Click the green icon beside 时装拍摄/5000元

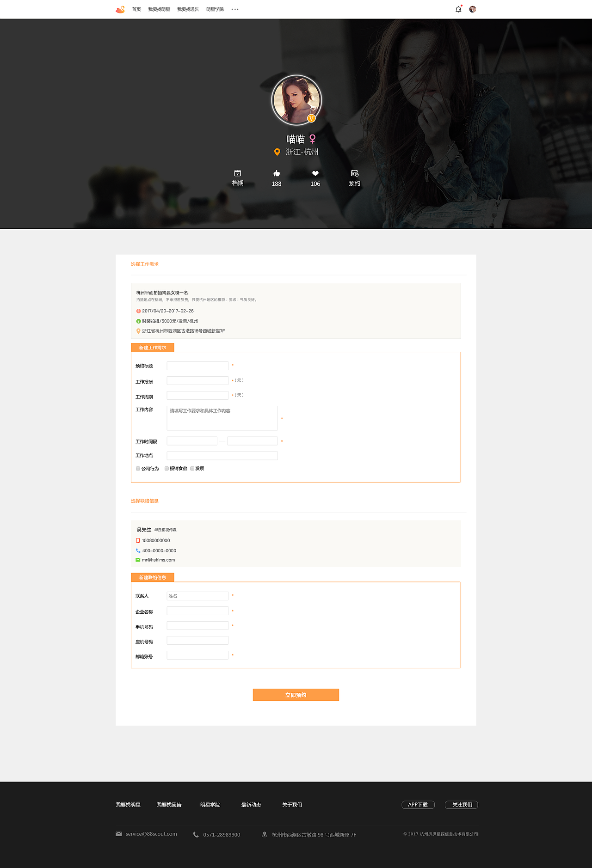pos(138,321)
